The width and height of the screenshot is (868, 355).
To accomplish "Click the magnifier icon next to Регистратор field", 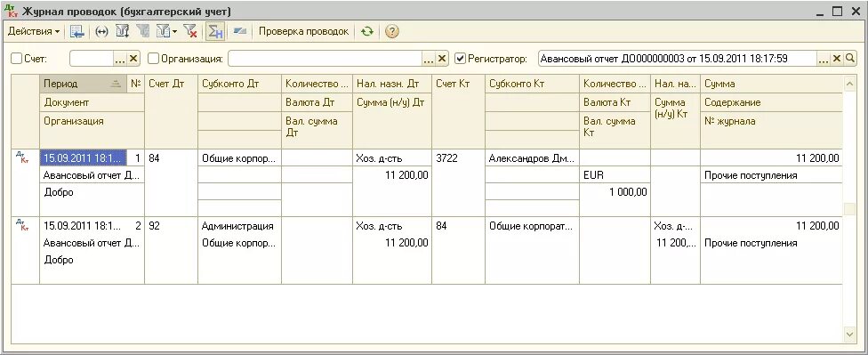I will (x=850, y=58).
